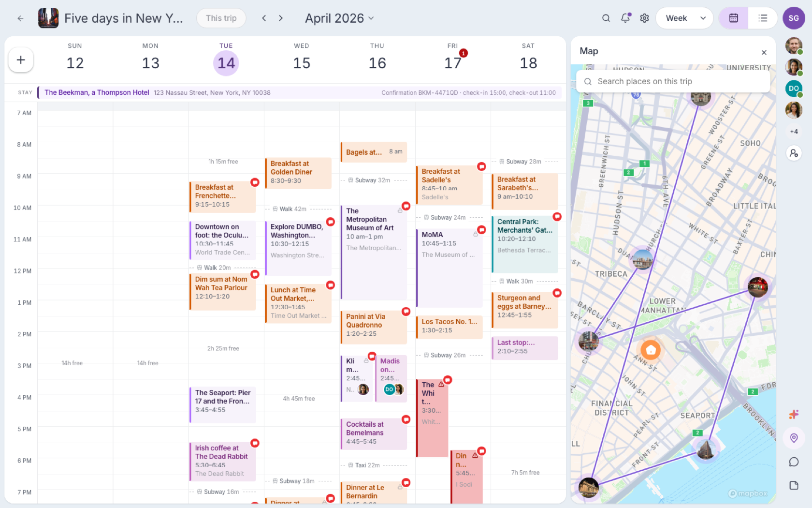This screenshot has width=812, height=508.
Task: Open The Seaport Pier 17 event
Action: pyautogui.click(x=222, y=404)
